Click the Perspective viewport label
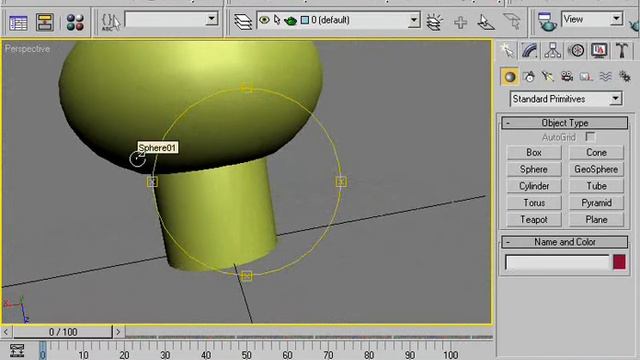Viewport: 640px width, 360px height. click(27, 49)
